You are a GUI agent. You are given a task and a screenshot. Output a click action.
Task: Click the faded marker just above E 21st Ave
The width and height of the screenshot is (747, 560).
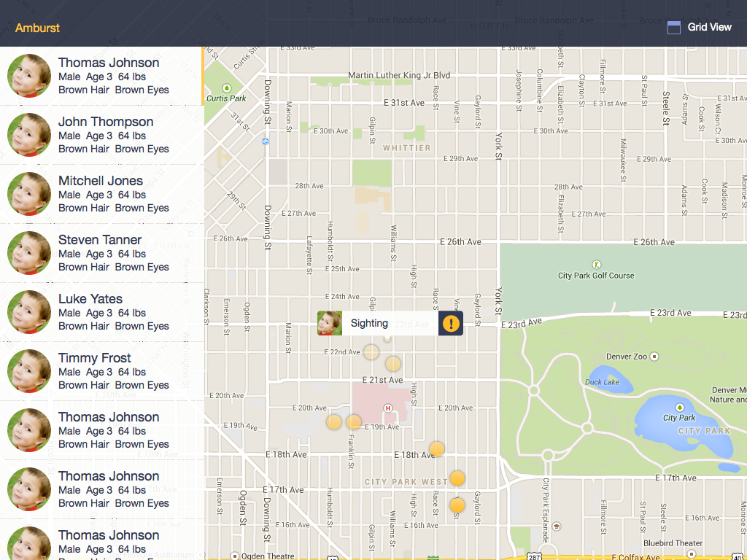point(393,364)
